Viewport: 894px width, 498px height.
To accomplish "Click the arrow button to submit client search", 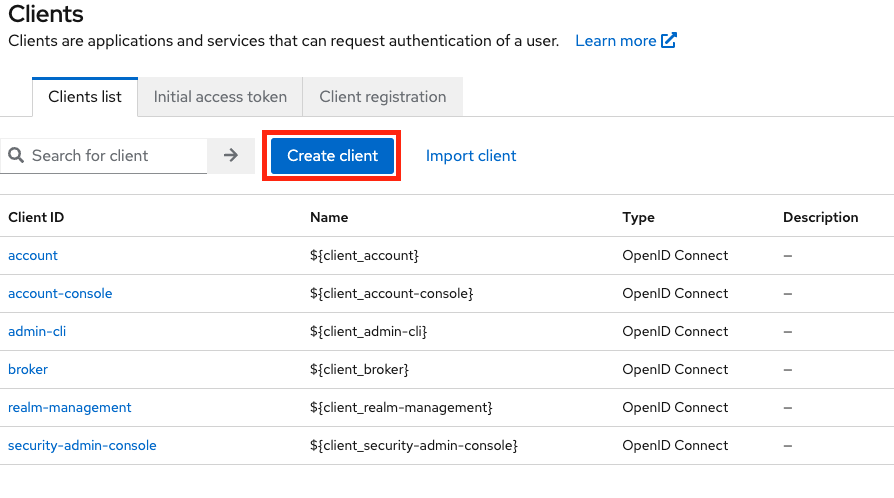I will click(x=230, y=156).
